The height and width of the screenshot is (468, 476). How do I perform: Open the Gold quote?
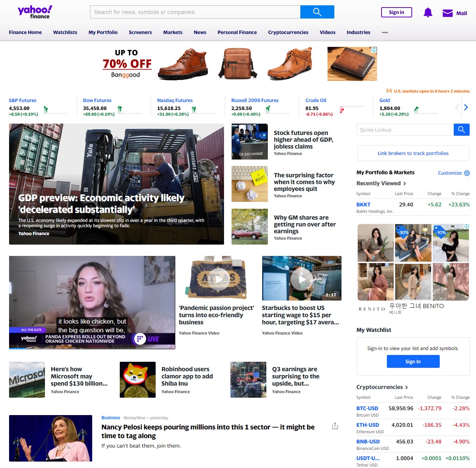pyautogui.click(x=385, y=101)
